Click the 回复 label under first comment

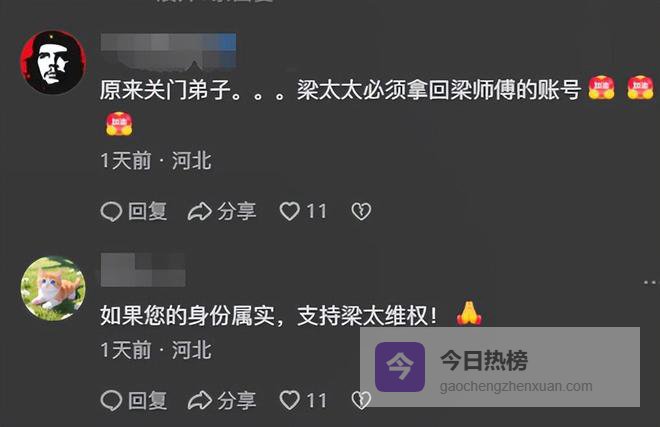[148, 211]
